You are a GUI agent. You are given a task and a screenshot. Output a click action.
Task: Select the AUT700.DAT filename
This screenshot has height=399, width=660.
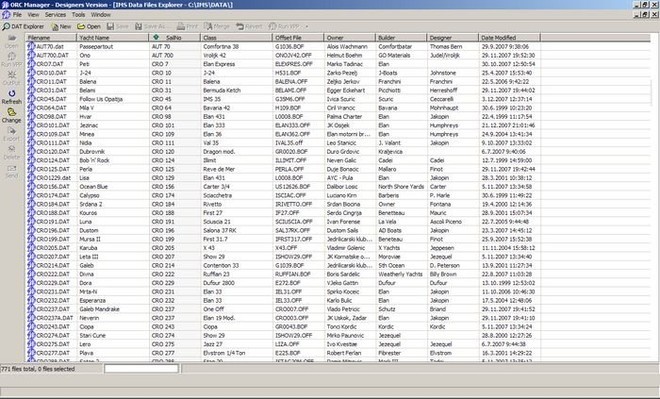[x=52, y=55]
